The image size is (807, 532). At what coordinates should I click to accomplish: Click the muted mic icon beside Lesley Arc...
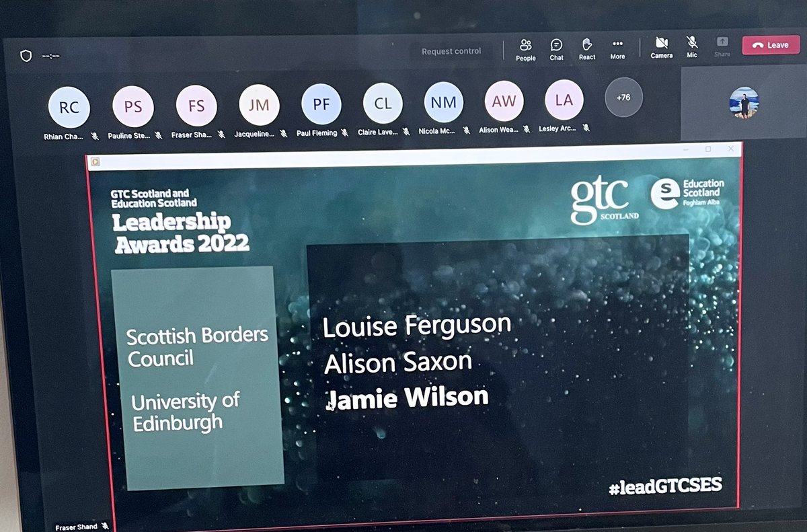click(586, 128)
